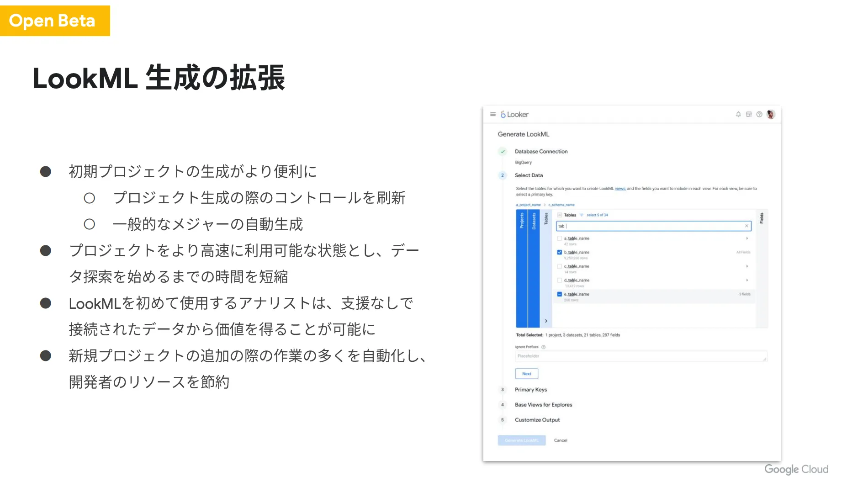Toggle the e_table_name partial checkbox
868x487 pixels.
pyautogui.click(x=560, y=294)
